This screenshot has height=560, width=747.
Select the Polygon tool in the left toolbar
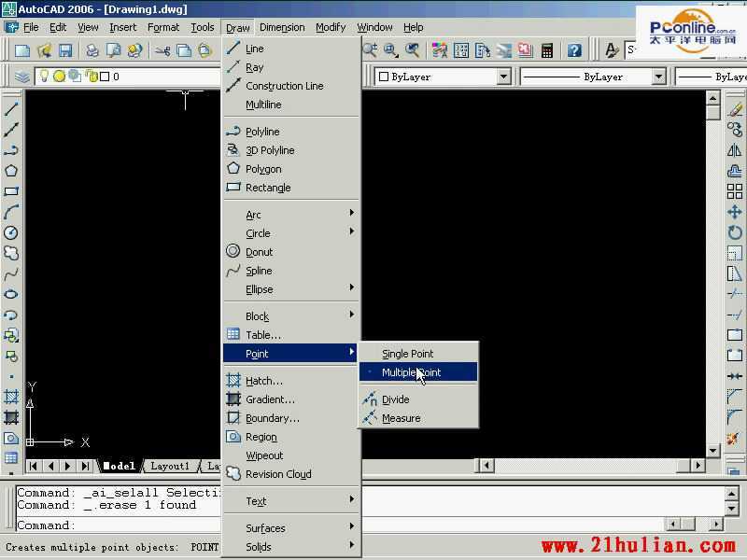click(11, 171)
